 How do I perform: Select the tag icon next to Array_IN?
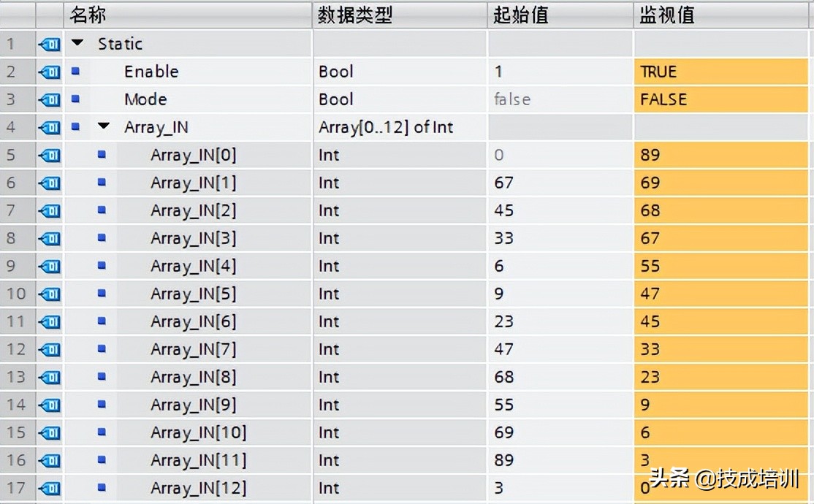47,126
